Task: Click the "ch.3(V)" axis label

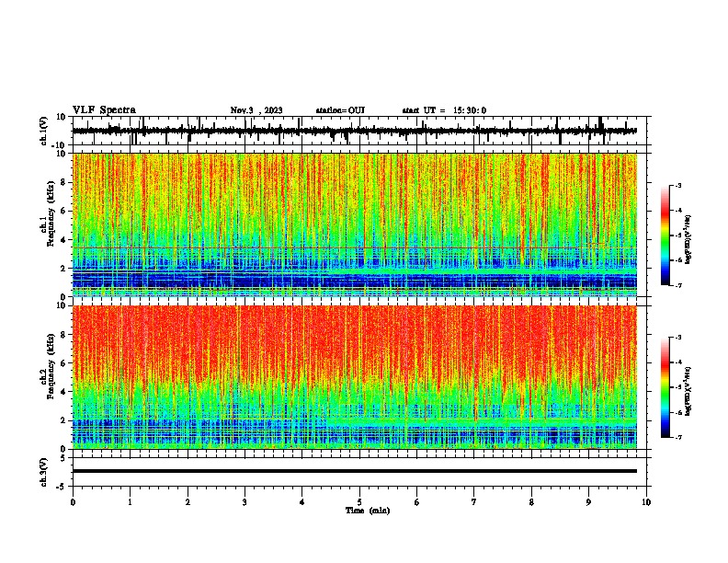Action: (44, 472)
